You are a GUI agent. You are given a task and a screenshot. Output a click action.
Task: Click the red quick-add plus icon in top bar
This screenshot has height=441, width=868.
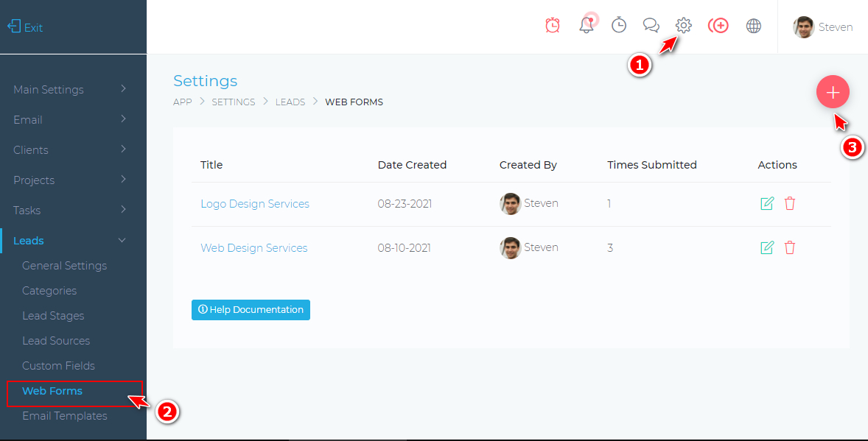[718, 26]
